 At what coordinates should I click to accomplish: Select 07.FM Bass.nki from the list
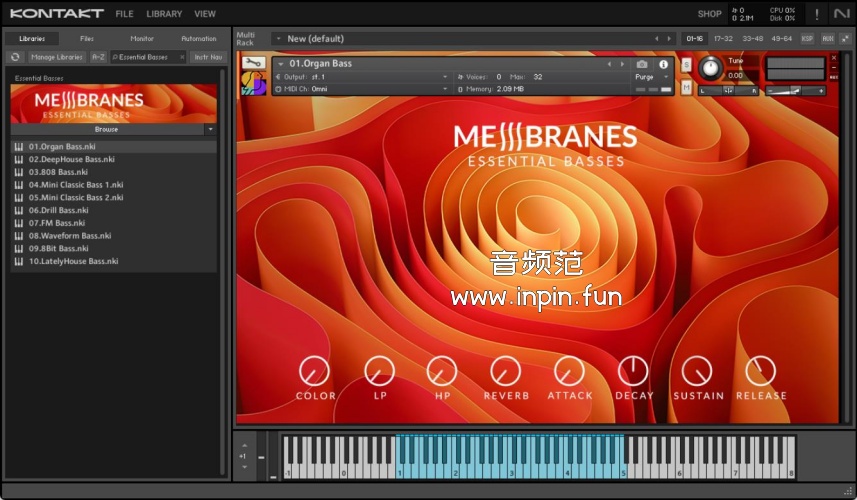[57, 223]
